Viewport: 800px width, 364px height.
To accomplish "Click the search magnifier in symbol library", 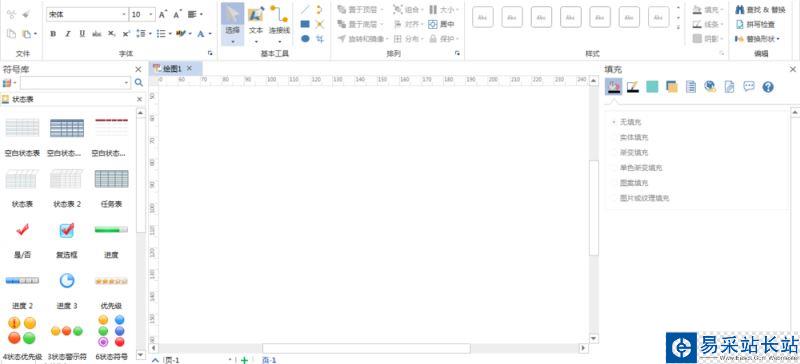I will [x=138, y=82].
